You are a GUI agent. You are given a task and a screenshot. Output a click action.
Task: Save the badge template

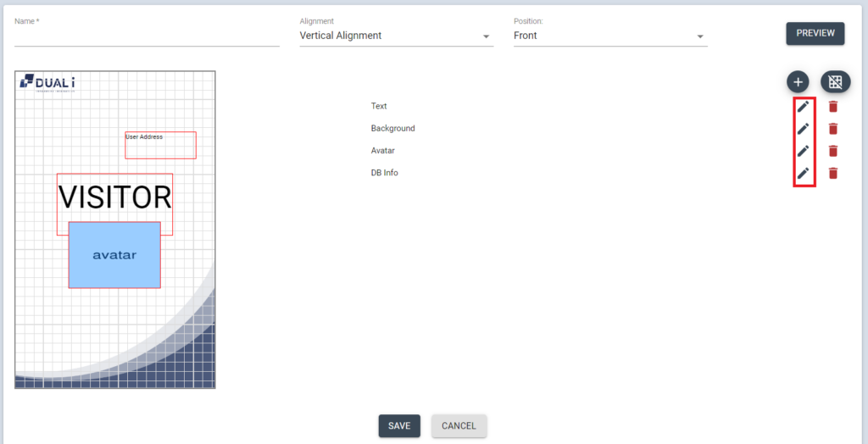(399, 426)
